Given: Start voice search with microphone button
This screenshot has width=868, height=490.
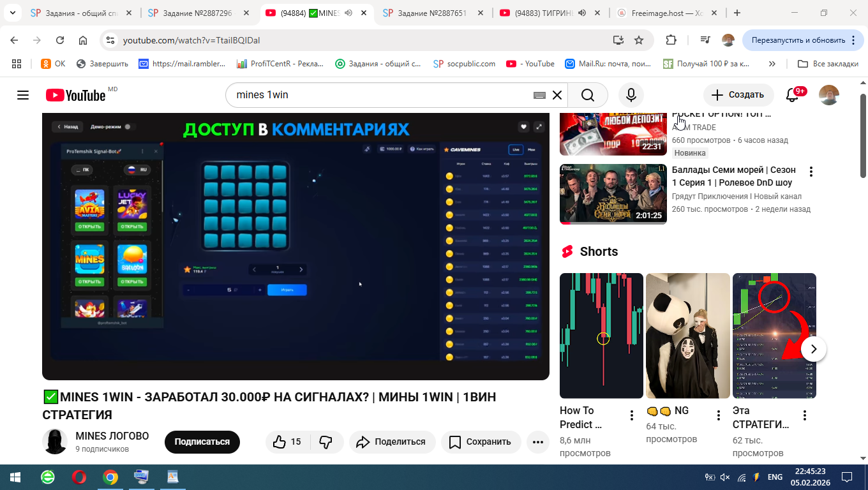Looking at the screenshot, I should coord(631,95).
